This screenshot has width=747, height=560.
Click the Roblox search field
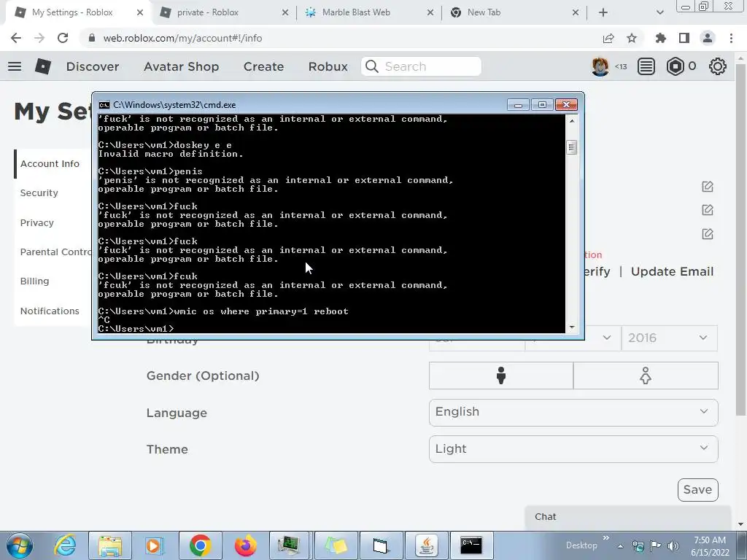421,66
